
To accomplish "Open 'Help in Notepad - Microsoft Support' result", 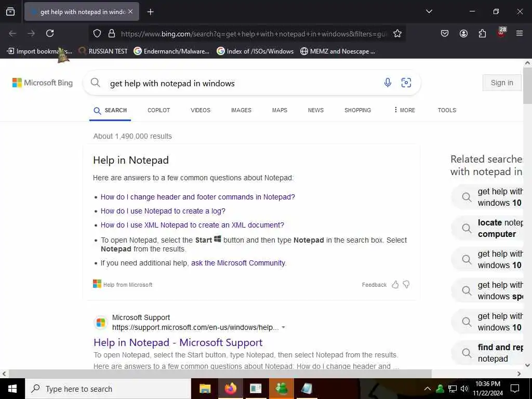I will click(178, 342).
